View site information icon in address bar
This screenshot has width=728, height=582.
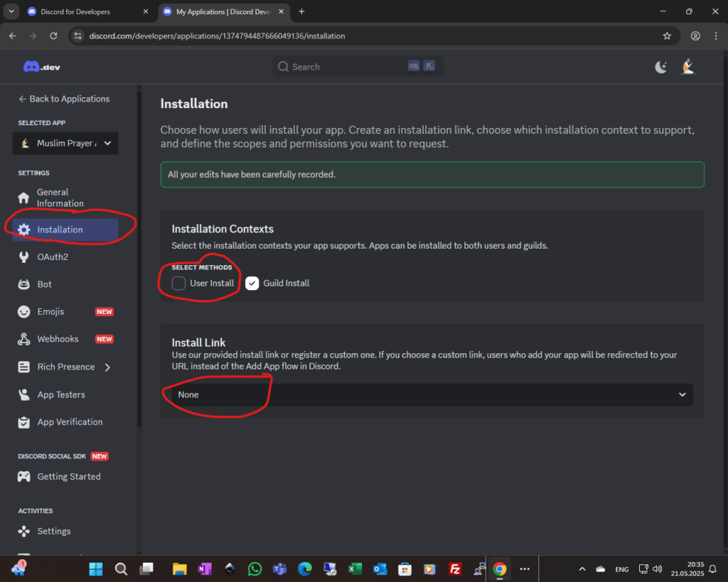coord(78,36)
